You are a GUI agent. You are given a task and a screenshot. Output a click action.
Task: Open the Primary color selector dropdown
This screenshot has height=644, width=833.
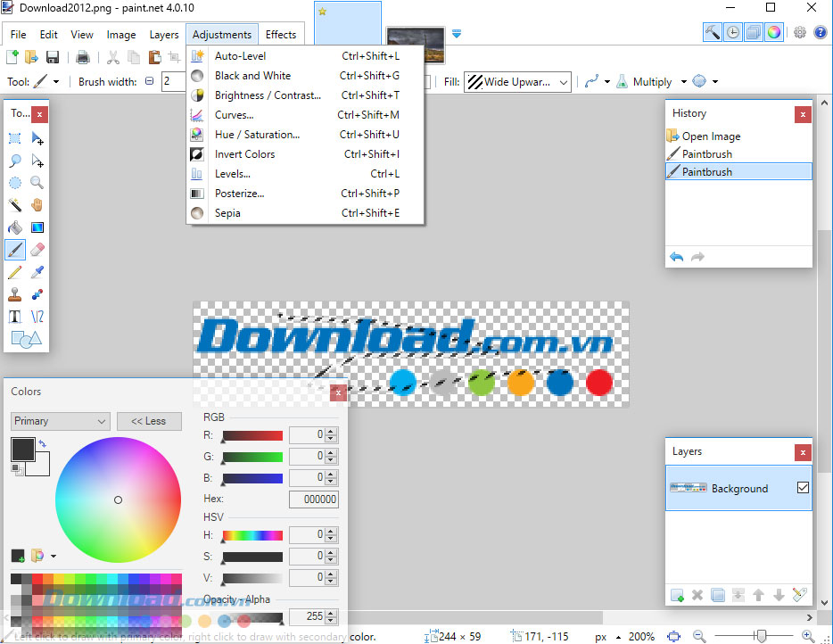pos(60,421)
